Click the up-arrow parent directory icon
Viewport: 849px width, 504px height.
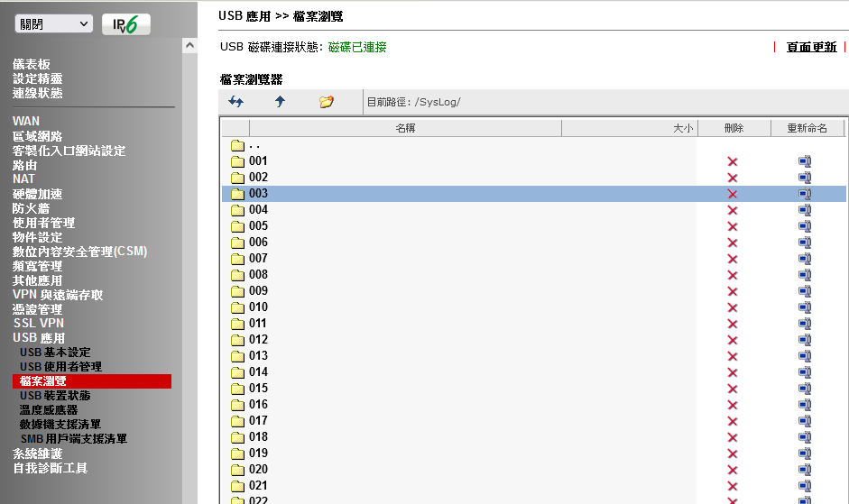[x=280, y=102]
